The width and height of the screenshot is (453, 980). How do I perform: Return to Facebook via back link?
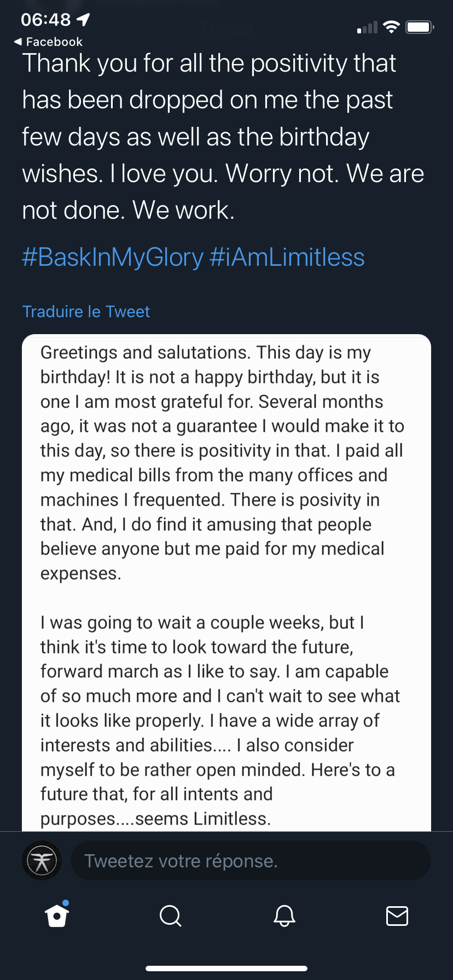[x=48, y=42]
